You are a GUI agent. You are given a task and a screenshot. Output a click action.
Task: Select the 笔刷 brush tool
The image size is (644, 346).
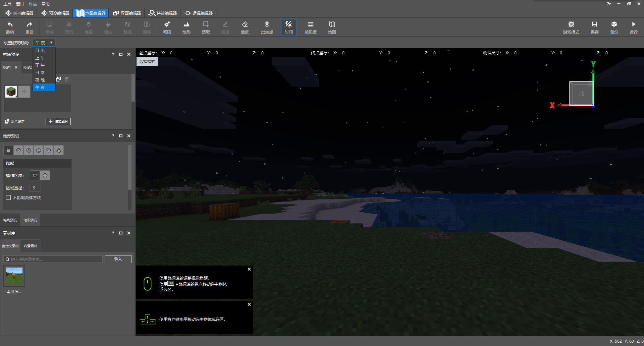[167, 27]
